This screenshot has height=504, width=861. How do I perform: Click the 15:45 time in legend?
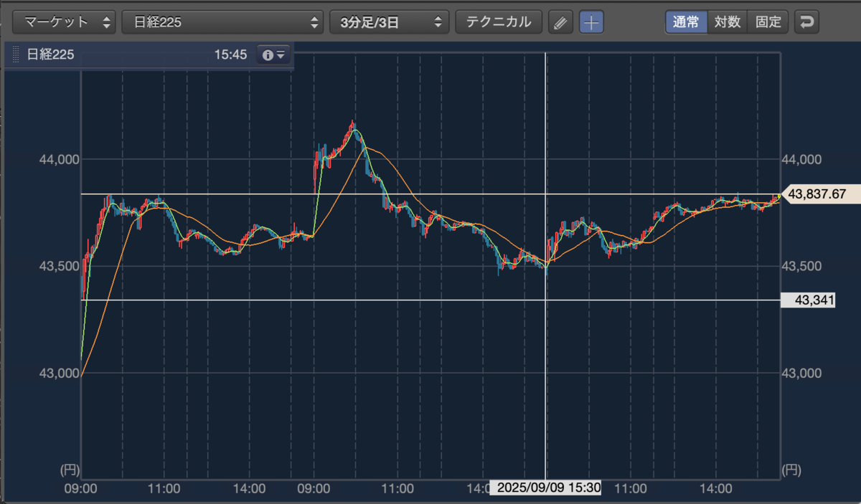(230, 54)
